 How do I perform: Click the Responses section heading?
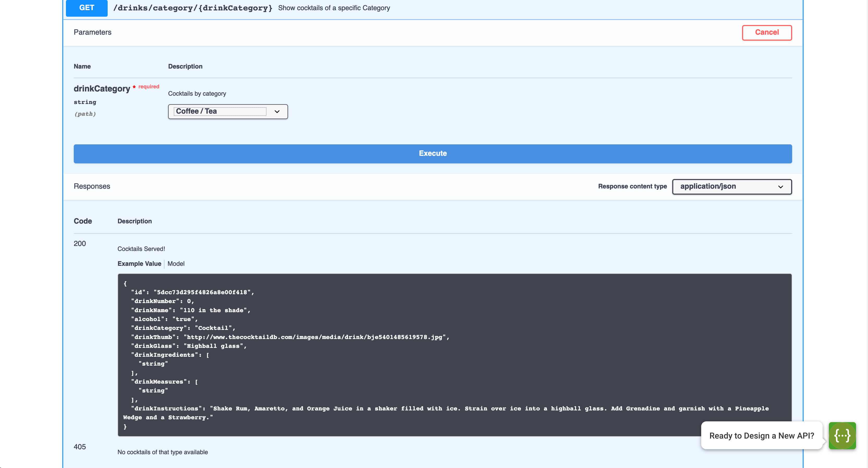point(92,186)
